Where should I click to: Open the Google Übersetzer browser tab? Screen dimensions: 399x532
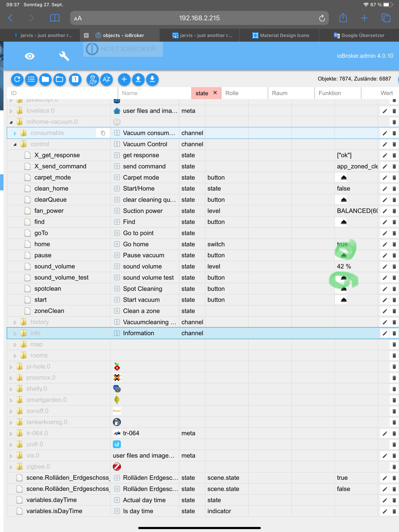point(359,35)
